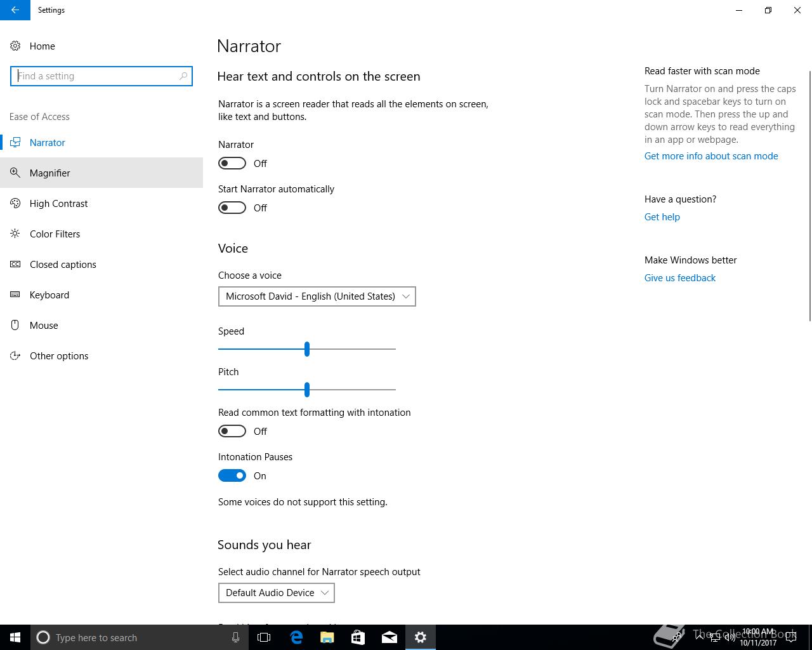812x650 pixels.
Task: Open Mouse settings page
Action: click(101, 325)
